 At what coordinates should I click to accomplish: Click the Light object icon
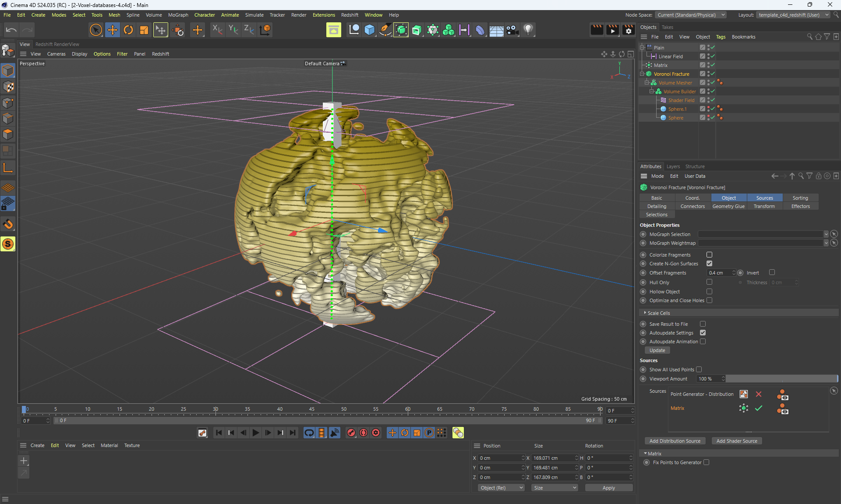(x=528, y=30)
